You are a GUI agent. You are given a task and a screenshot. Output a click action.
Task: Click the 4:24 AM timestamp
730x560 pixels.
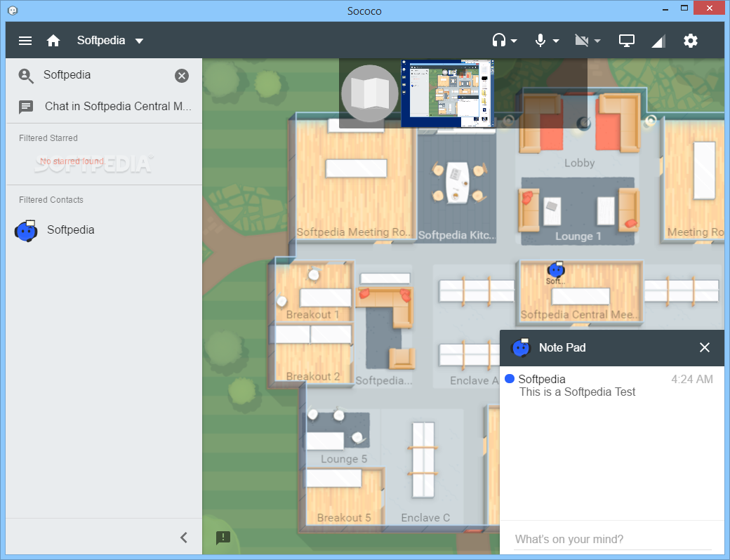pos(692,380)
